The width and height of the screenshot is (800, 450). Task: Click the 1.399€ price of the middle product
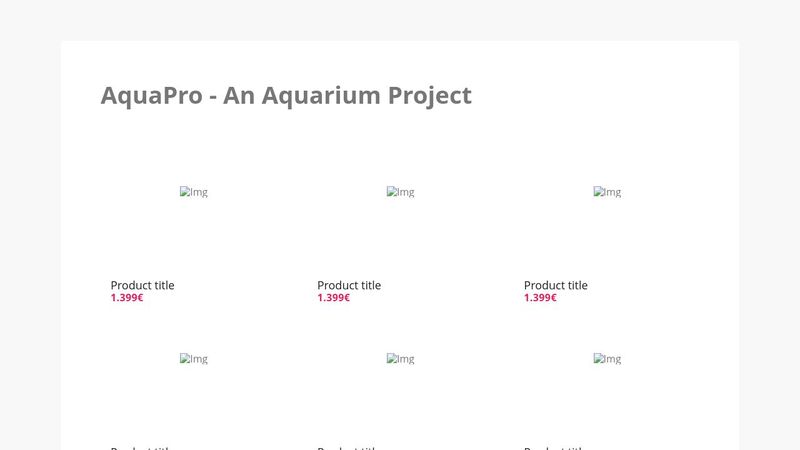tap(334, 298)
